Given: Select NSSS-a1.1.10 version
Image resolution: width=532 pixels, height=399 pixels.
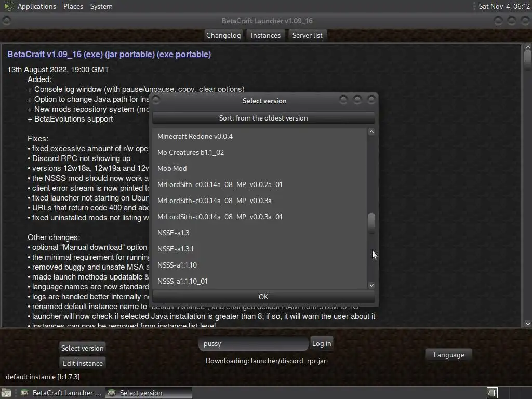Looking at the screenshot, I should 260,265.
